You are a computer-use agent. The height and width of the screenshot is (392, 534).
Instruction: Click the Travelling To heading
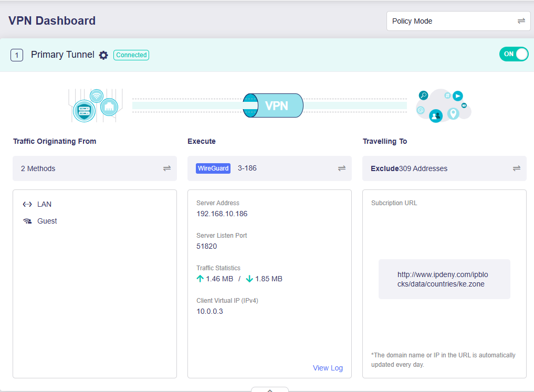point(385,141)
